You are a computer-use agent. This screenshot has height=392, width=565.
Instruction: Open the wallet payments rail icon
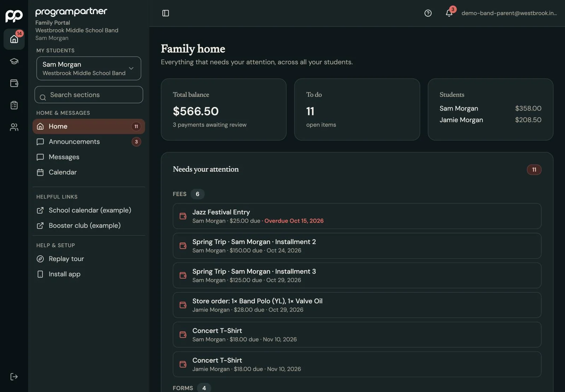pyautogui.click(x=14, y=83)
